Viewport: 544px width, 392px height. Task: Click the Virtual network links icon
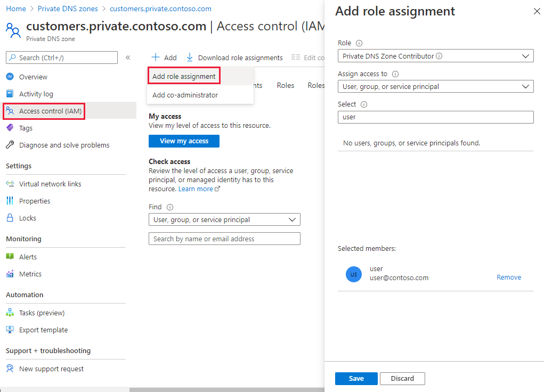tap(10, 184)
